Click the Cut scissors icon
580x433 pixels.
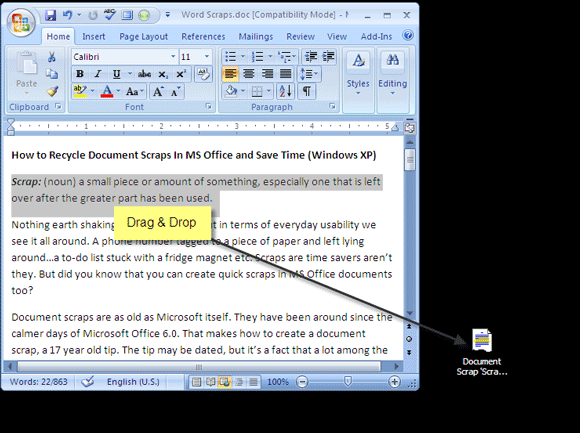[52, 57]
